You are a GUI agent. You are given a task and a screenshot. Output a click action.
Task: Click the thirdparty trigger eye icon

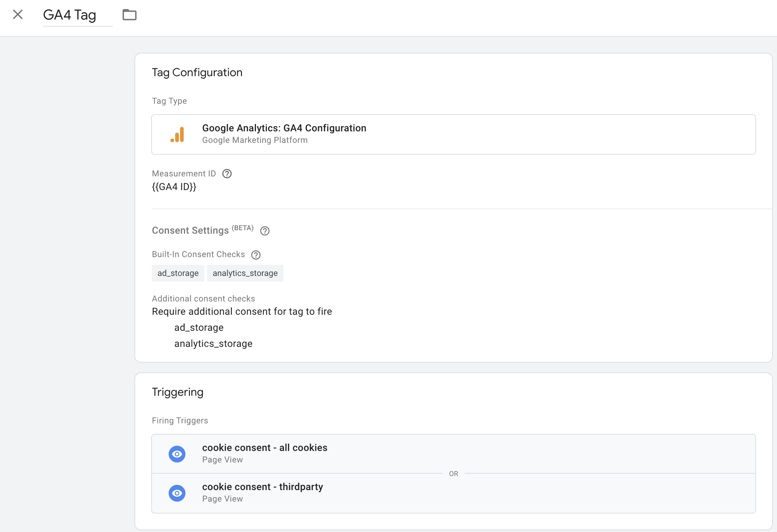pos(177,493)
